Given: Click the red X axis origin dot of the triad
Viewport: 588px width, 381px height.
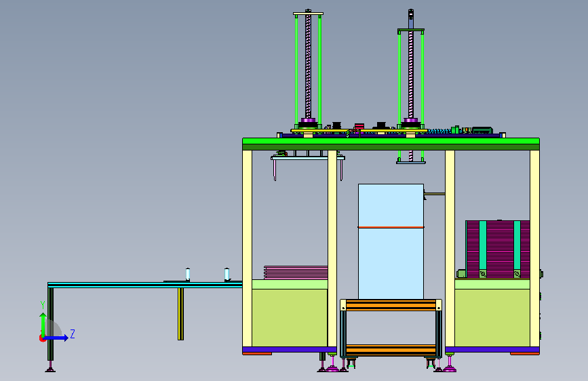Looking at the screenshot, I should click(41, 338).
